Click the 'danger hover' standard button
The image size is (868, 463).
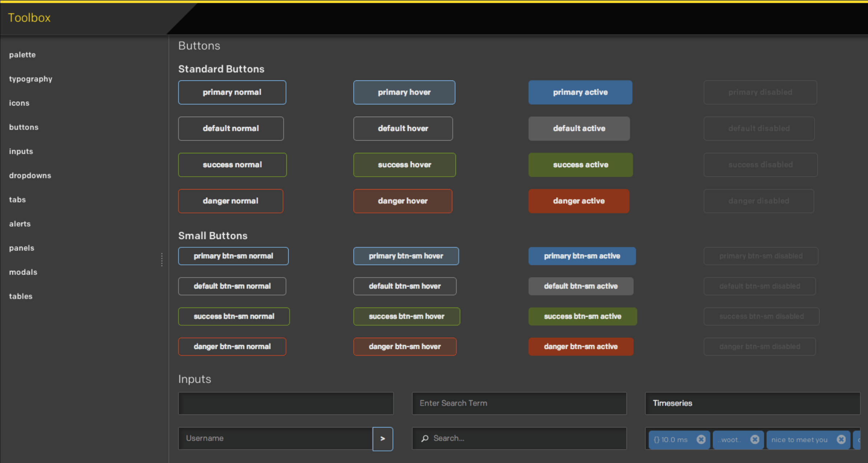click(402, 201)
